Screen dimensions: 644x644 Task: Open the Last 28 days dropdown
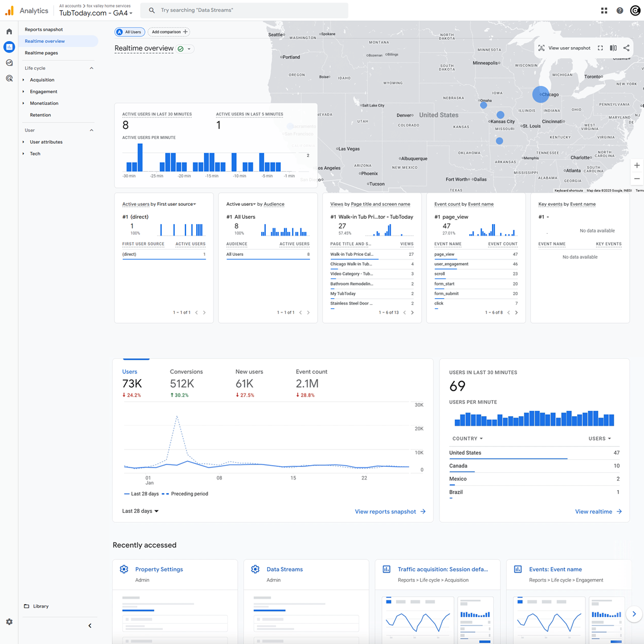click(x=141, y=511)
